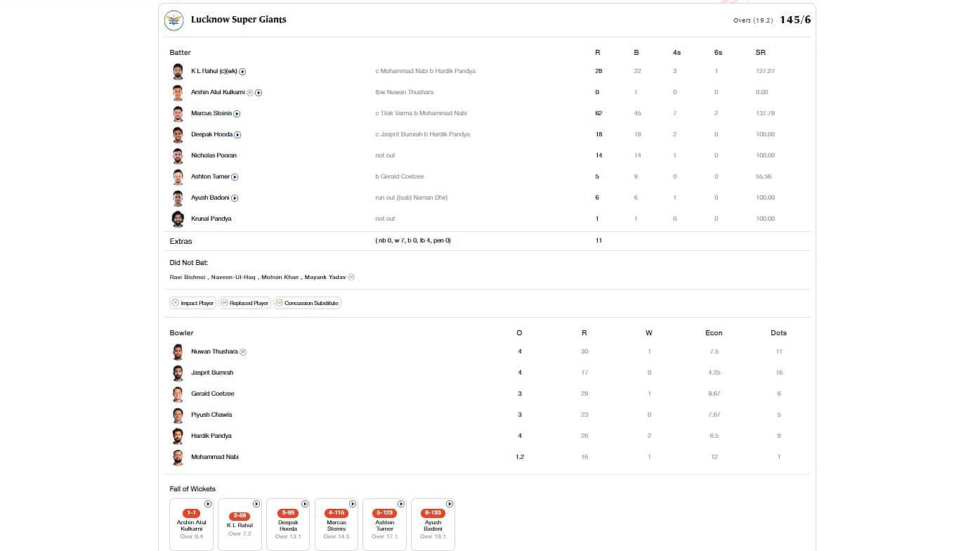Play video beside Ayush Badoni batter row

click(x=235, y=198)
